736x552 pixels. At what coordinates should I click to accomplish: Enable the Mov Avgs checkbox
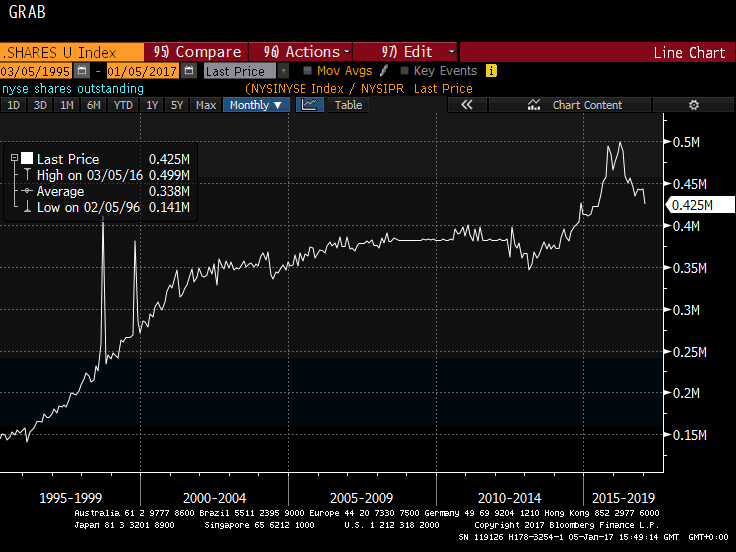click(307, 71)
